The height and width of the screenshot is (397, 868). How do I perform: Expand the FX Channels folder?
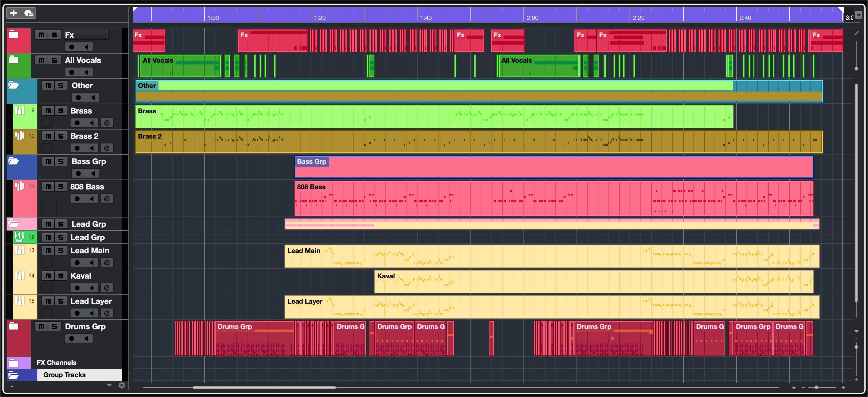pyautogui.click(x=14, y=363)
